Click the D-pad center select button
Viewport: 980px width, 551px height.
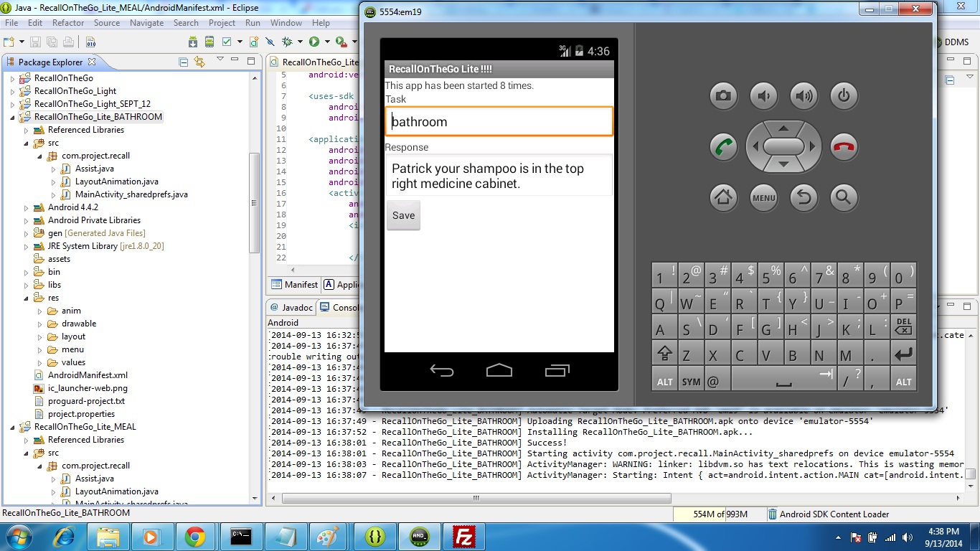pos(783,146)
